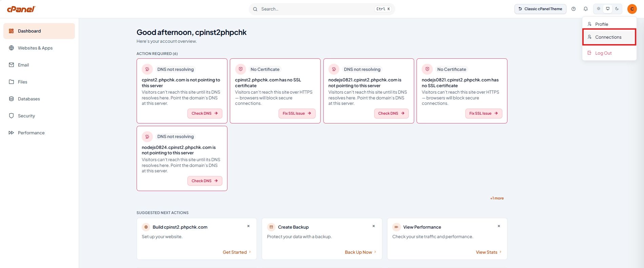This screenshot has width=644, height=268.
Task: Click the Databases cylinder icon in sidebar
Action: point(11,99)
